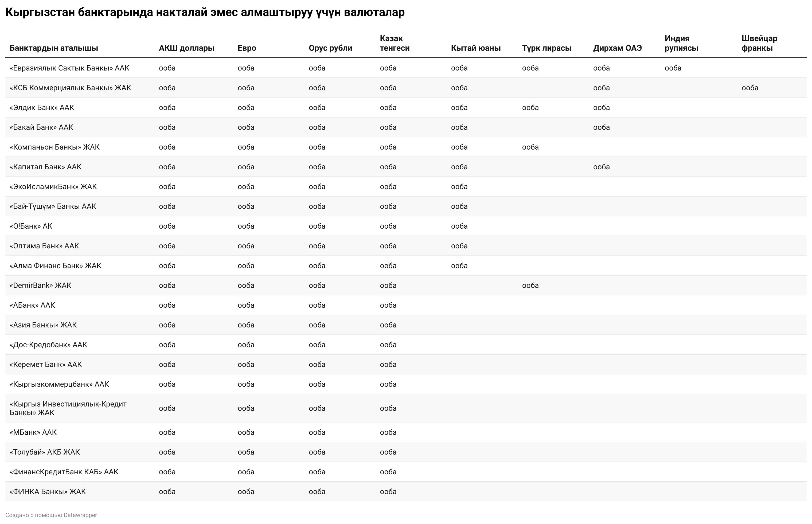
Task: Select the «DemirBank» ЖАК row name
Action: tap(41, 286)
